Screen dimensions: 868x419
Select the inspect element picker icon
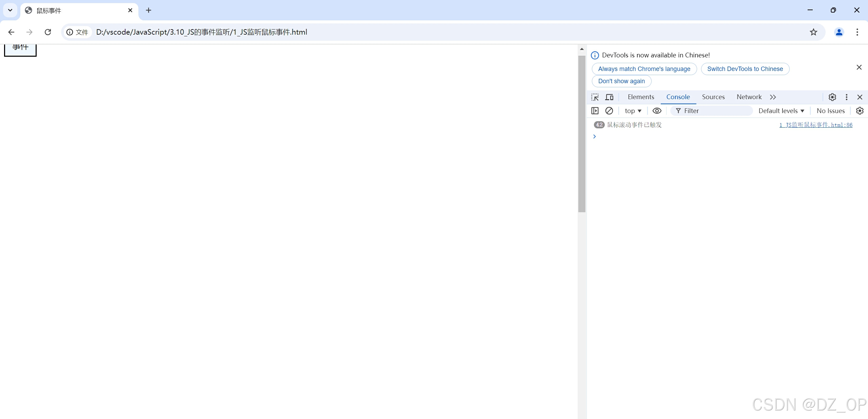pyautogui.click(x=595, y=97)
